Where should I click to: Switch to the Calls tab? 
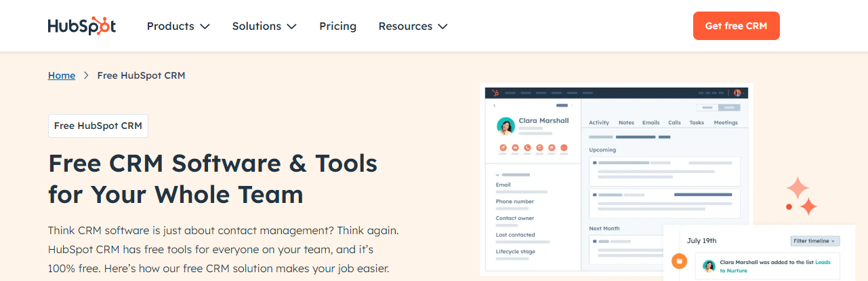674,123
